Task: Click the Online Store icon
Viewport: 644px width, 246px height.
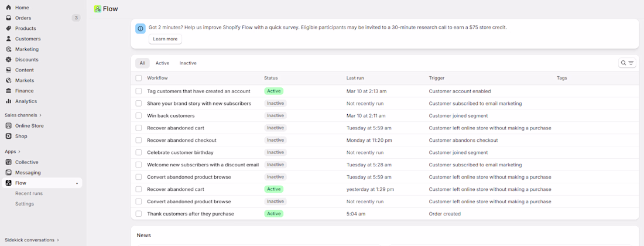Action: tap(8, 126)
